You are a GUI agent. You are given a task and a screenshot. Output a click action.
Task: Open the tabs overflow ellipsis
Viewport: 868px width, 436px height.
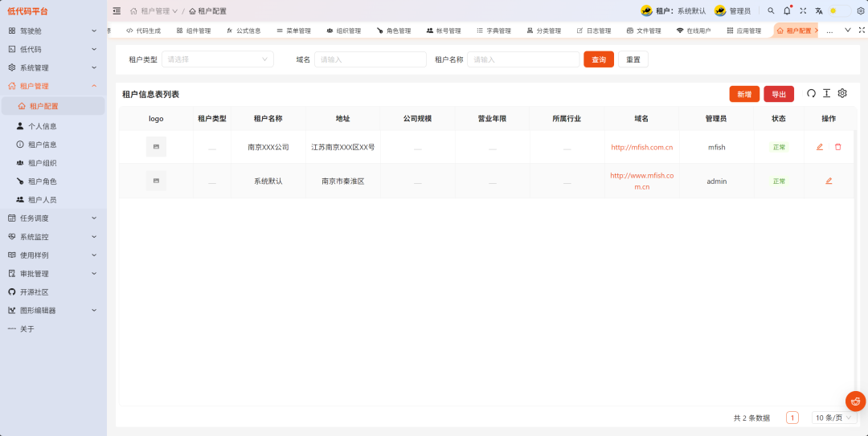click(829, 31)
